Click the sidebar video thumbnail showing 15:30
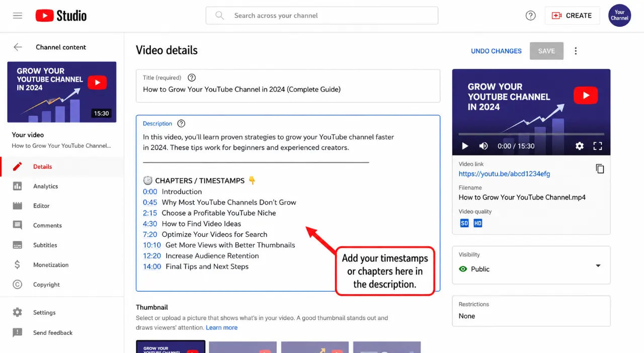The height and width of the screenshot is (353, 644). tap(62, 92)
